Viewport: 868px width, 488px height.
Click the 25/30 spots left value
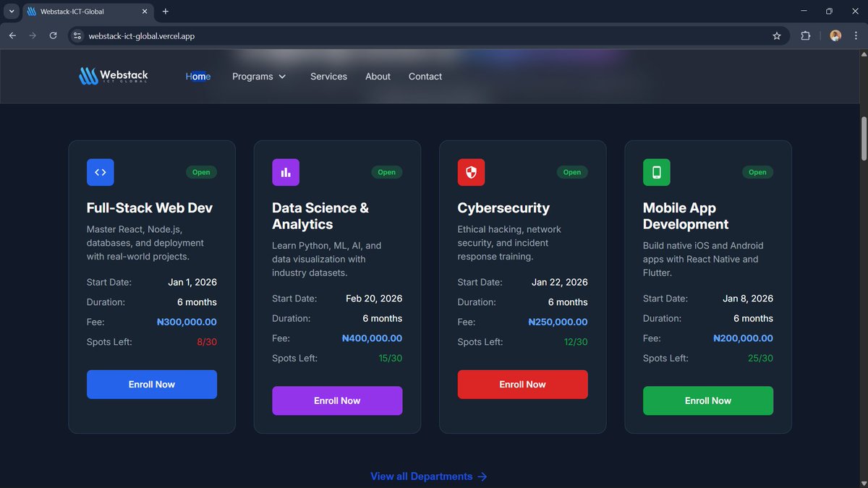[x=761, y=358]
